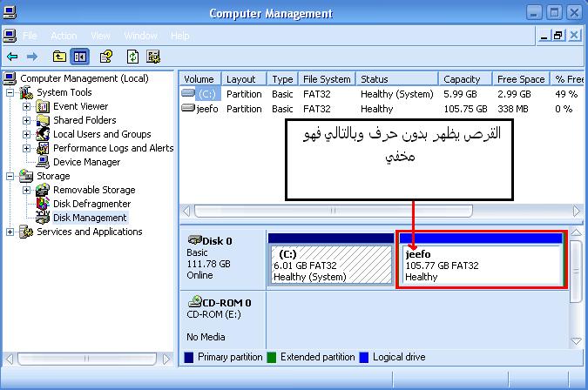Click the Forward arrow toolbar button
The width and height of the screenshot is (588, 390).
[32, 57]
